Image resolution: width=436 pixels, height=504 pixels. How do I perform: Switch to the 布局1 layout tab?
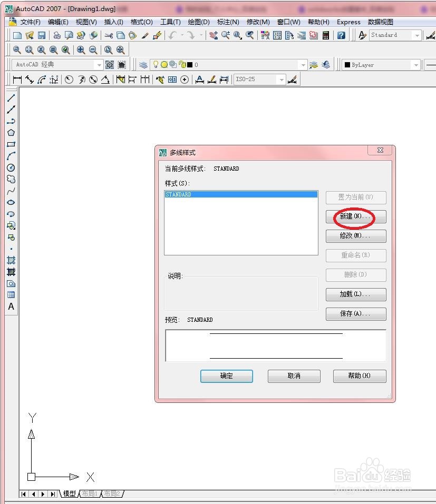(x=90, y=493)
